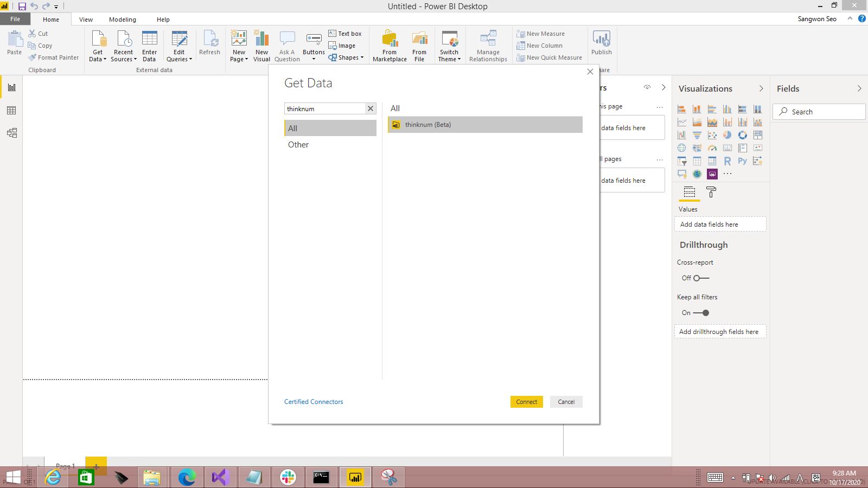868x488 pixels.
Task: Select the ArcGIS Maps visual
Action: 697,174
